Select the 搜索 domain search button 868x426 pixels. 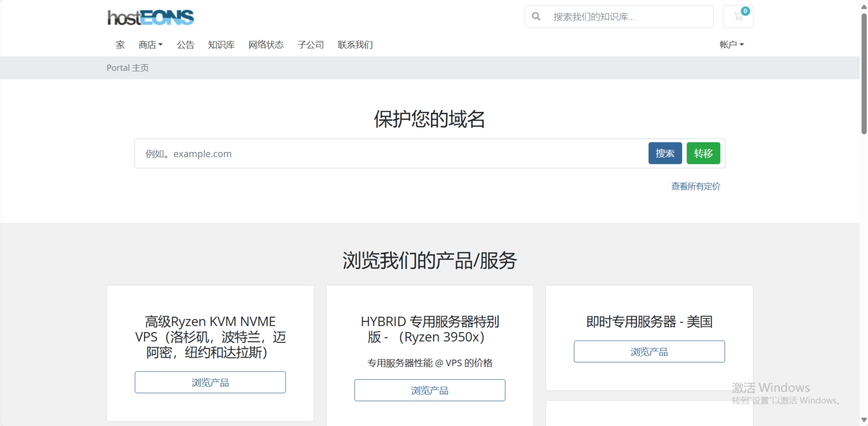pyautogui.click(x=665, y=153)
